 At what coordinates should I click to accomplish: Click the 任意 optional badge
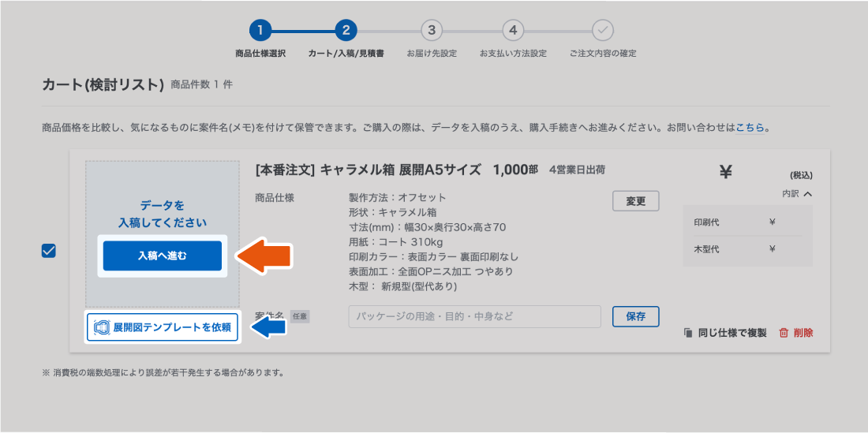tap(300, 316)
